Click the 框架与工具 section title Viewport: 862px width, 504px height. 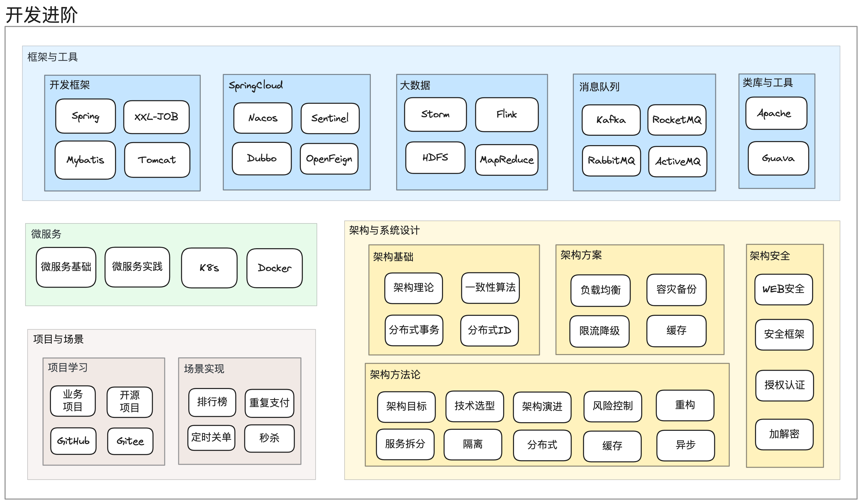pos(53,57)
